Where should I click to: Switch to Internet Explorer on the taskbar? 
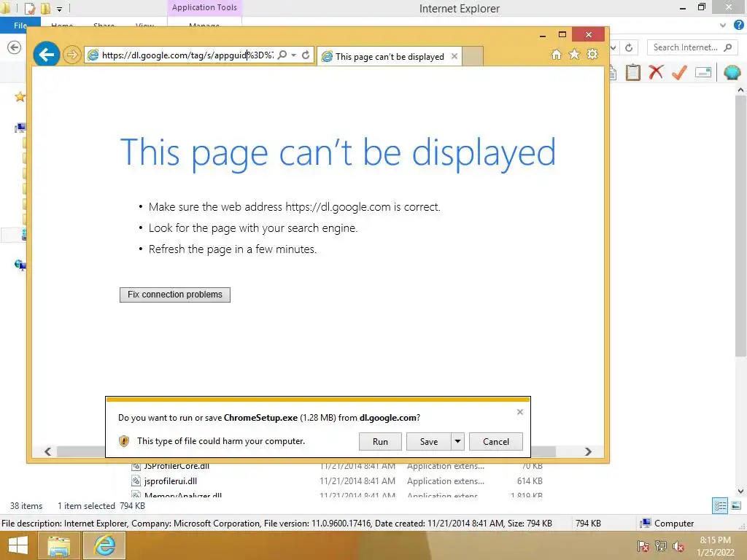tap(104, 545)
